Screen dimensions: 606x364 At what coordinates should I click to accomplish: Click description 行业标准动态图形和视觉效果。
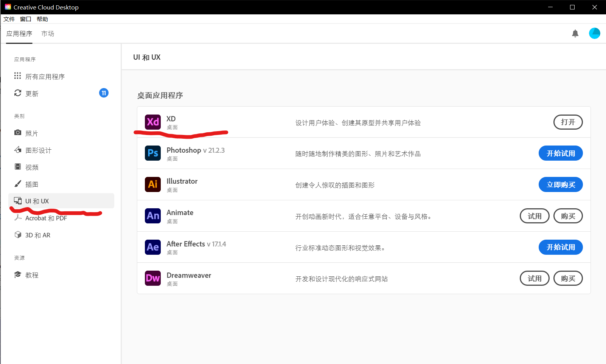[340, 248]
